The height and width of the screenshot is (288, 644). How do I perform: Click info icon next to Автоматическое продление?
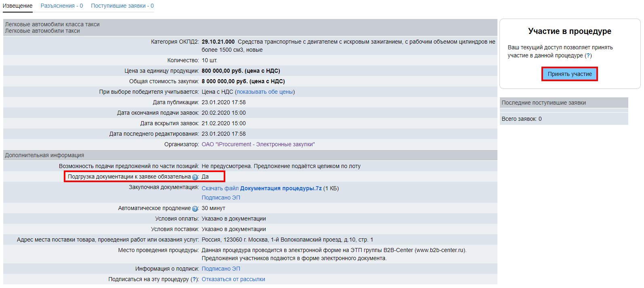coord(195,209)
